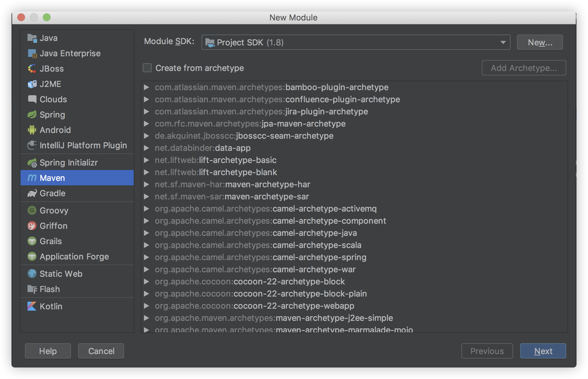
Task: Select camel-archetype-spring row
Action: (354, 257)
